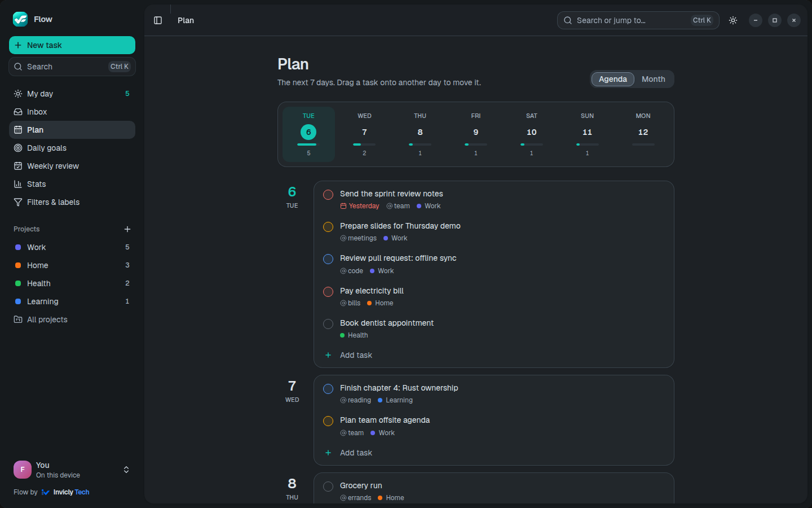This screenshot has height=508, width=812.
Task: Open task Grocery run
Action: coord(361,485)
